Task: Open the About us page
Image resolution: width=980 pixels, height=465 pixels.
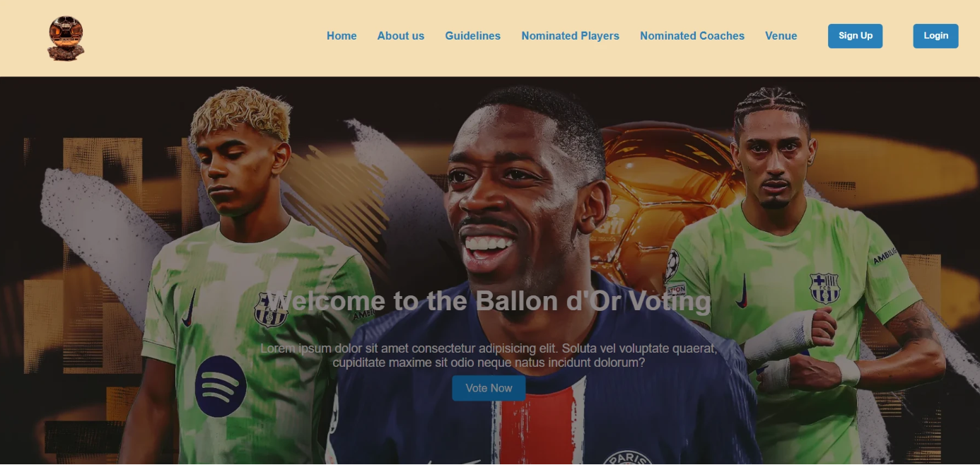Action: click(x=401, y=36)
